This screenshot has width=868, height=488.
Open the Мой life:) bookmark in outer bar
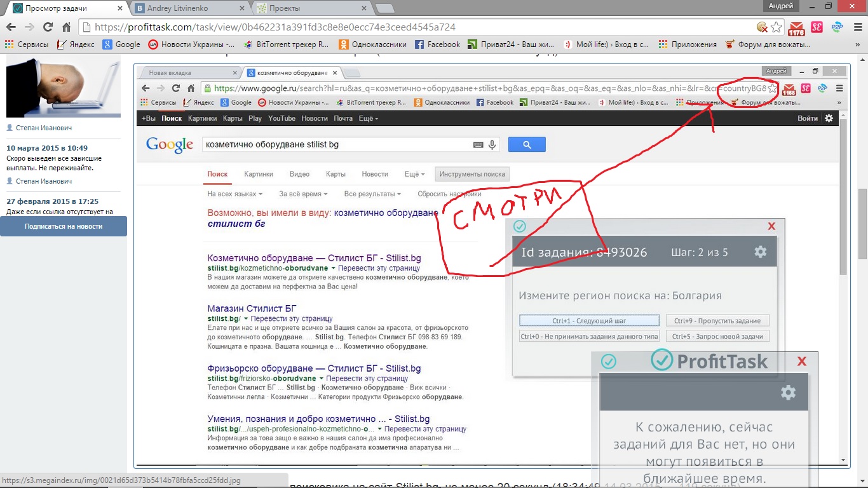click(606, 44)
